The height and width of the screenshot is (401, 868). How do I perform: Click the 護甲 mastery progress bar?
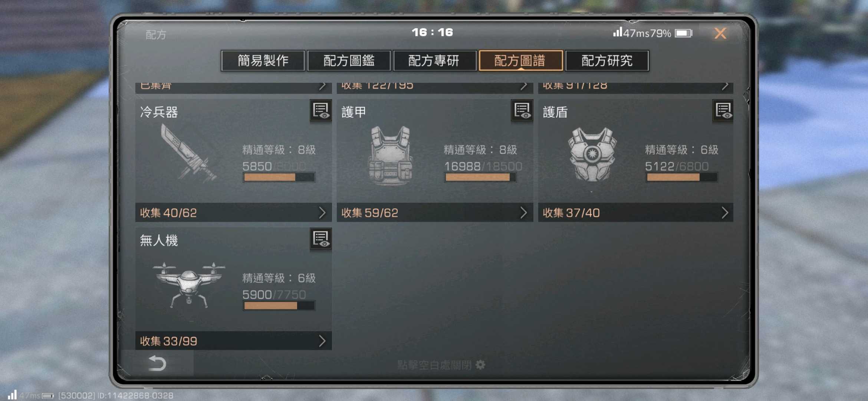[x=480, y=177]
